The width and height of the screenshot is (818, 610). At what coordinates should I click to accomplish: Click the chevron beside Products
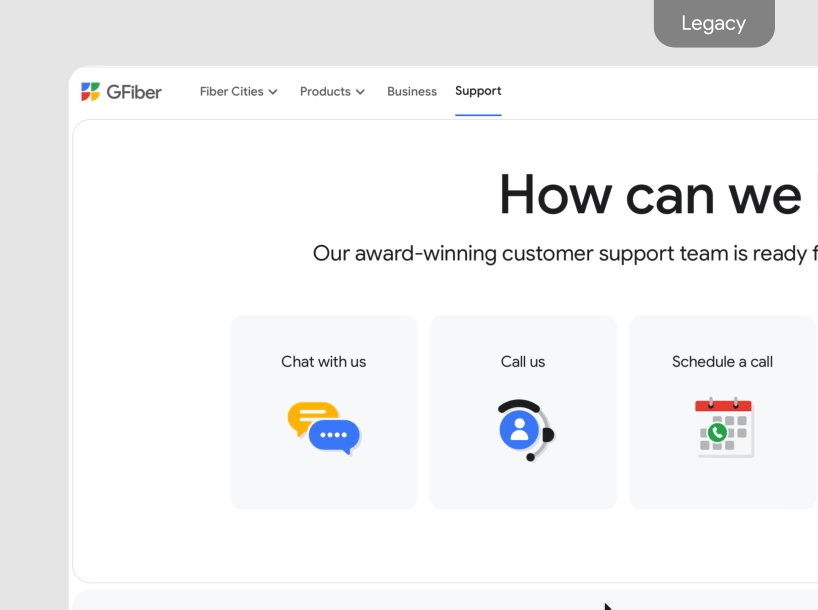360,92
